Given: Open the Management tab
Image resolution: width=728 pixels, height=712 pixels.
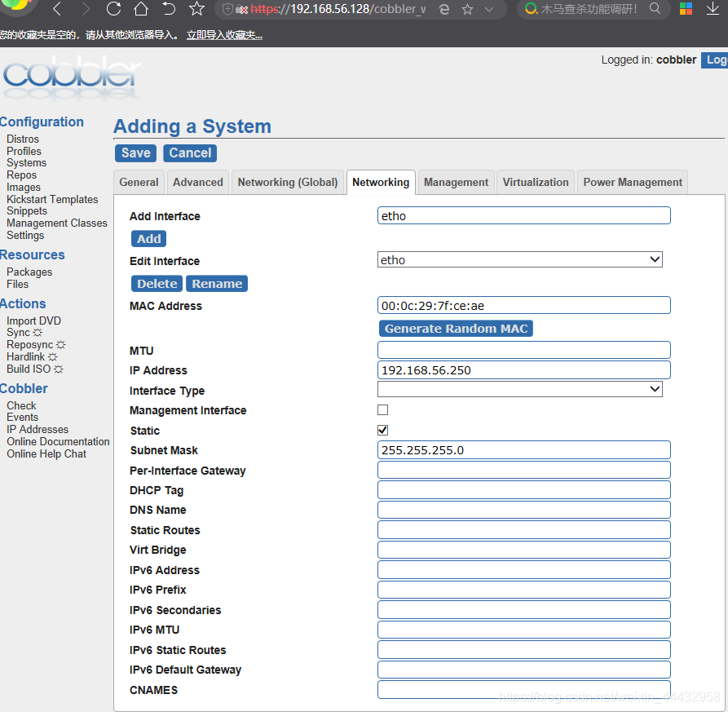Looking at the screenshot, I should click(x=456, y=182).
